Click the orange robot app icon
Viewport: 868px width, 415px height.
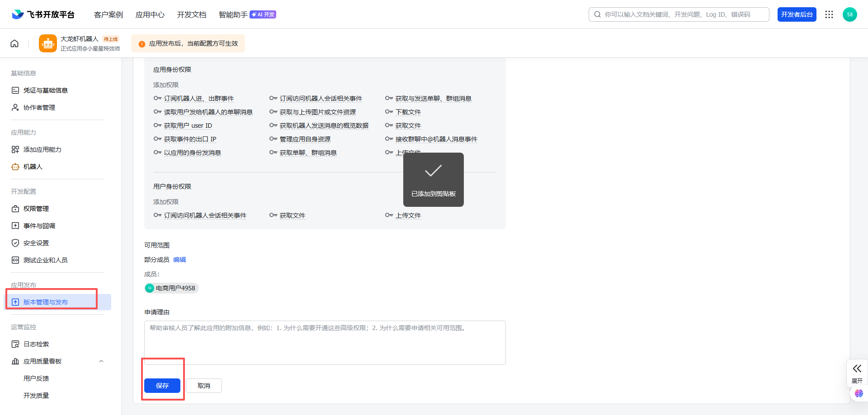tap(48, 43)
